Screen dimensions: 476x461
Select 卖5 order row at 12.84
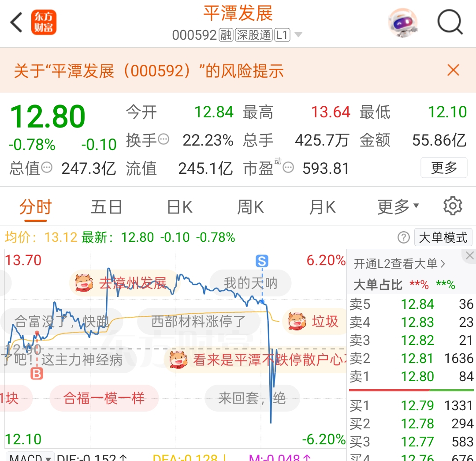pos(411,304)
